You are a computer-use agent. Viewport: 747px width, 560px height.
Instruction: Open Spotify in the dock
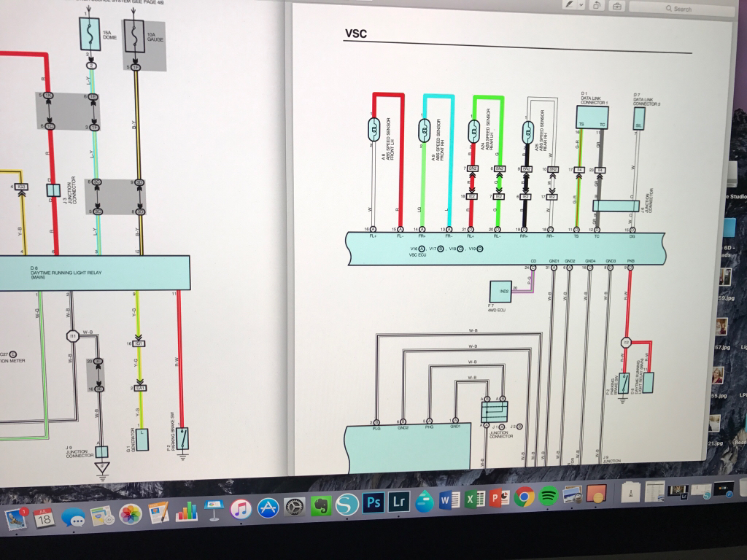pyautogui.click(x=549, y=497)
